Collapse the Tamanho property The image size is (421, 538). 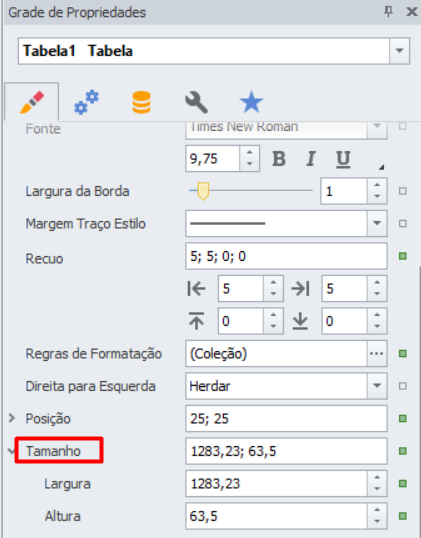11,451
